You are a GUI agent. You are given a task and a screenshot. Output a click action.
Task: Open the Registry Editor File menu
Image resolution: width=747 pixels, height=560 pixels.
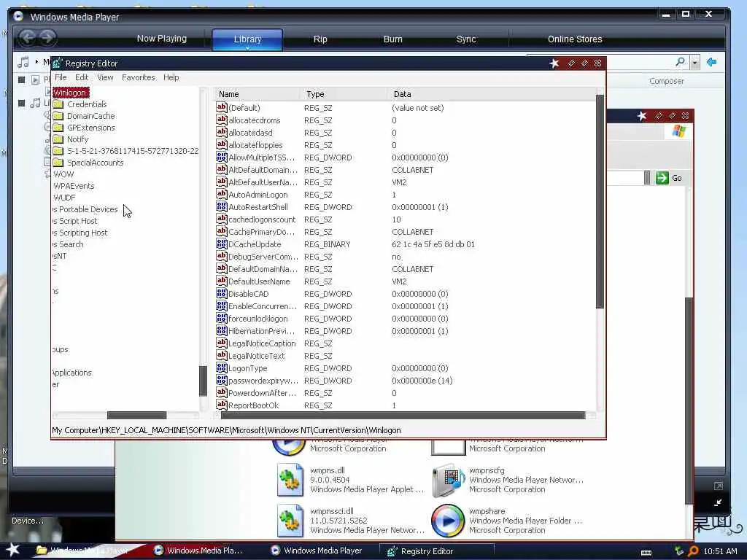[61, 77]
